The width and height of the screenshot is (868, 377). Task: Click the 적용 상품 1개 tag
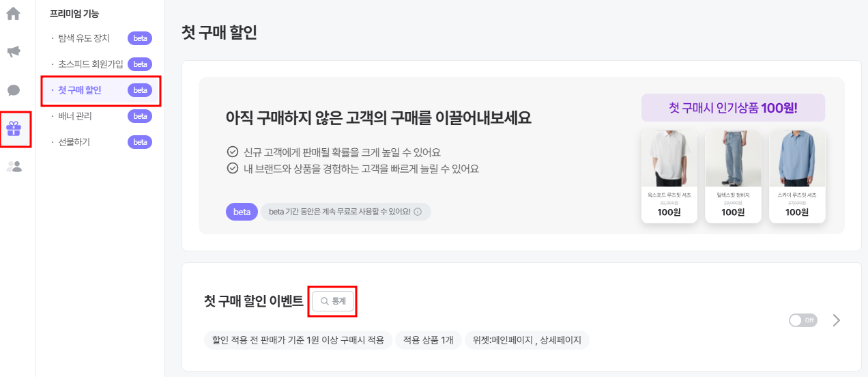428,340
